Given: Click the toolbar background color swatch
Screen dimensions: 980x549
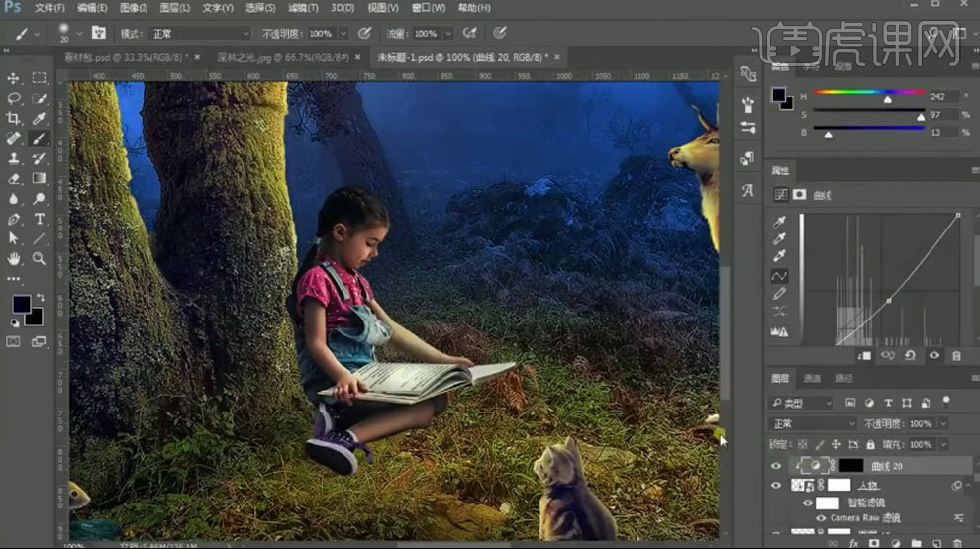Looking at the screenshot, I should pyautogui.click(x=35, y=318).
